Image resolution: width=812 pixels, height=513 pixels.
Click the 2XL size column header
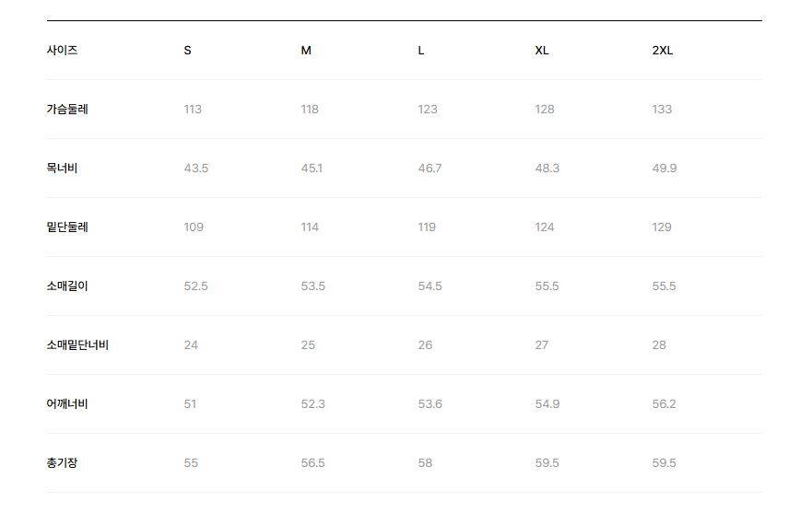click(x=662, y=51)
